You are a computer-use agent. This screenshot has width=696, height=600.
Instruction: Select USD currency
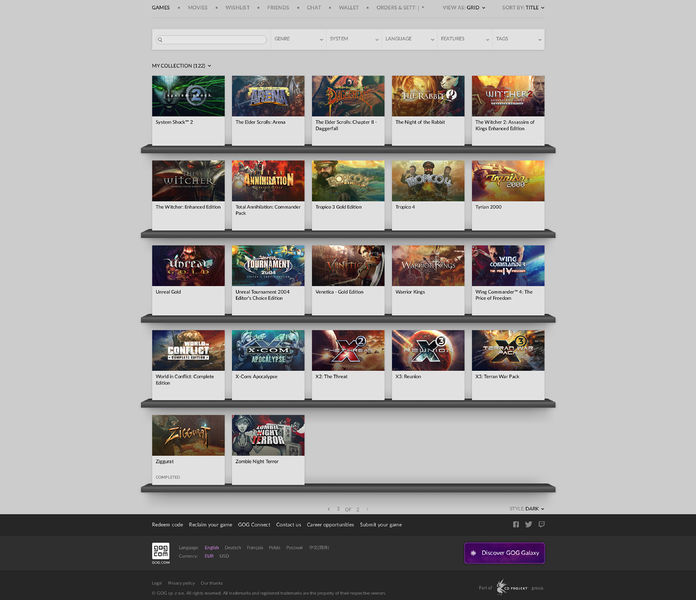[224, 556]
